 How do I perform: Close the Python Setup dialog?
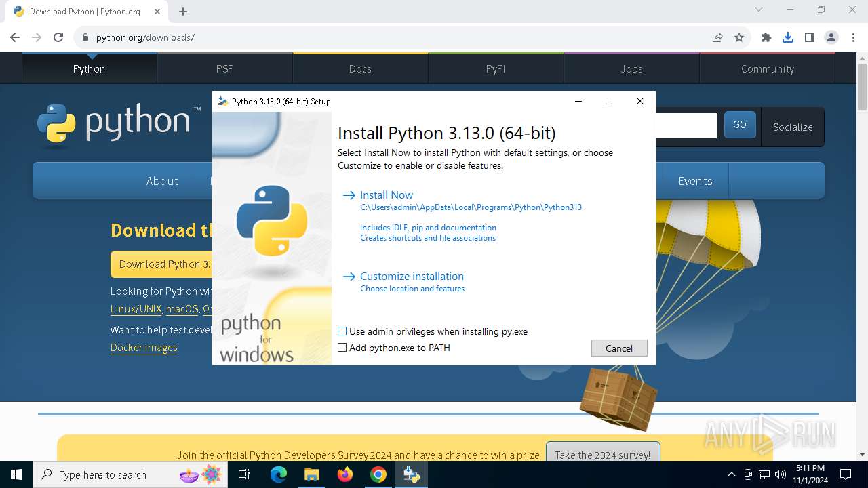(639, 101)
